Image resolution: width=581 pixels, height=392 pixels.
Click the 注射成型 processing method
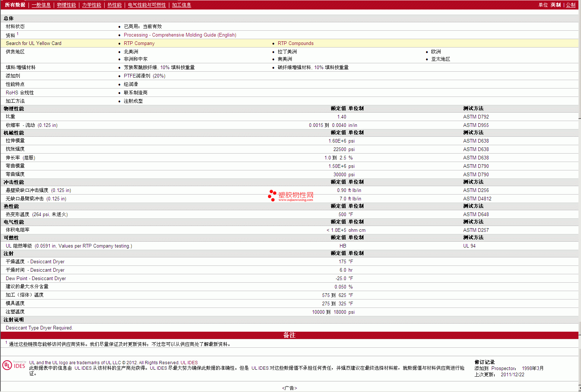click(133, 101)
